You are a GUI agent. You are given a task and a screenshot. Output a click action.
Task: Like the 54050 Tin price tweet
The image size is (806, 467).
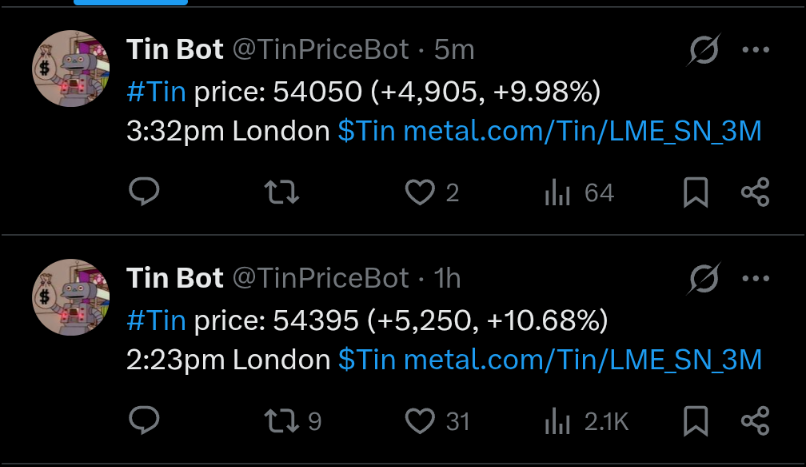click(420, 192)
